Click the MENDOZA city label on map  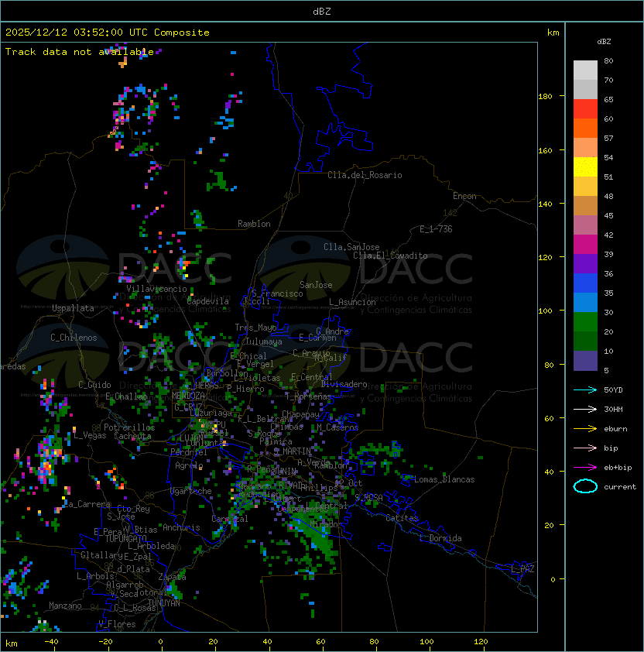(x=188, y=396)
